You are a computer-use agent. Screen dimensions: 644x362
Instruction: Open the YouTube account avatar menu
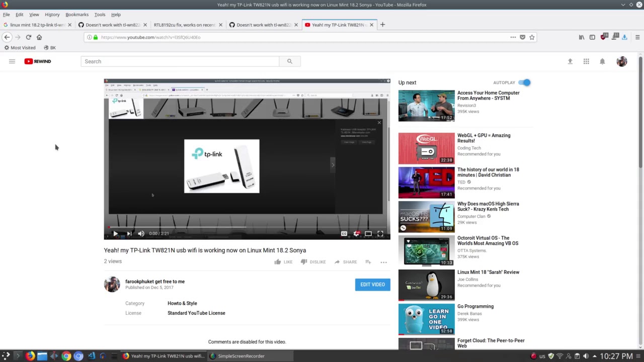click(622, 61)
